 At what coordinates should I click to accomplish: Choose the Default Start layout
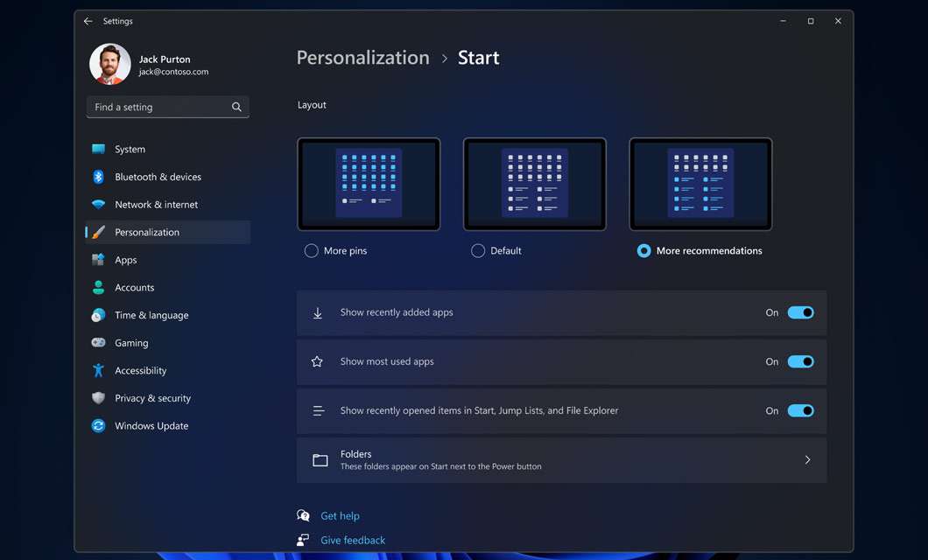[x=478, y=250]
